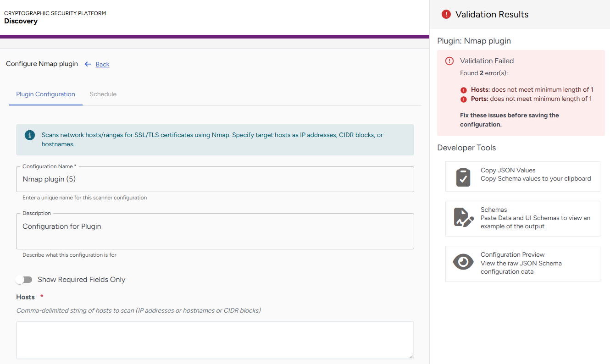Follow the Back link
The image size is (610, 364).
click(x=102, y=64)
